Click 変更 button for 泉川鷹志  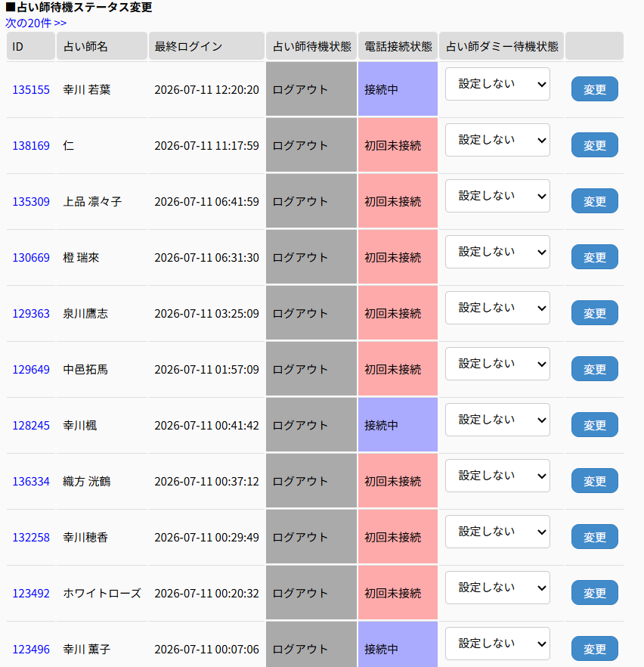click(x=594, y=312)
